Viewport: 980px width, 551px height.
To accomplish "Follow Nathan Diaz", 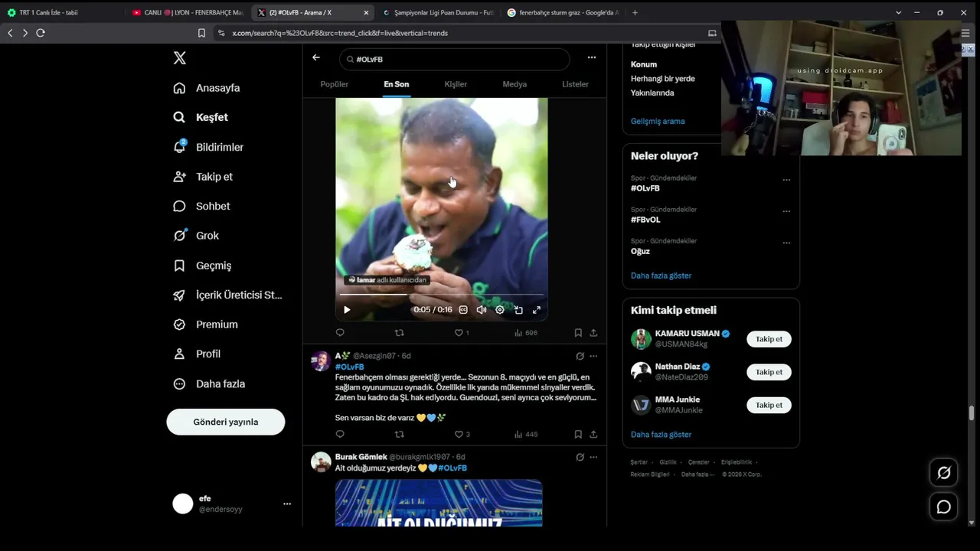I will coord(769,372).
